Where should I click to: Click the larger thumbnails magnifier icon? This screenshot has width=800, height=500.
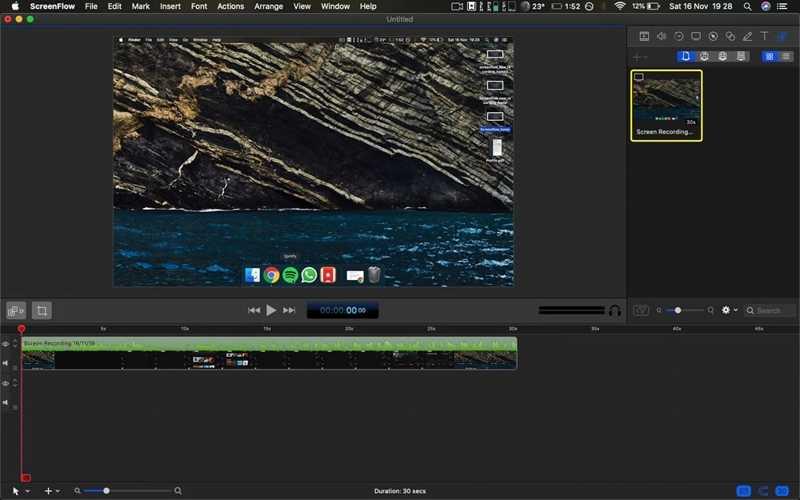711,310
